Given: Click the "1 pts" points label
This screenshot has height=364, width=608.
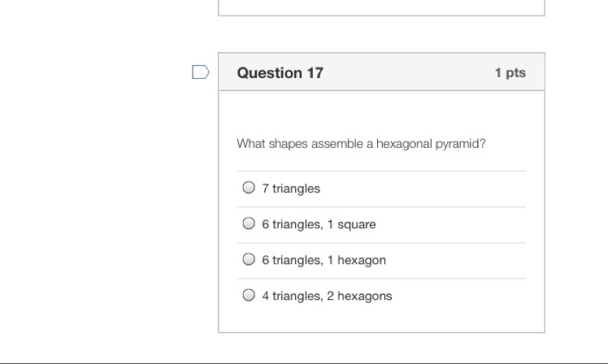Looking at the screenshot, I should pos(510,72).
